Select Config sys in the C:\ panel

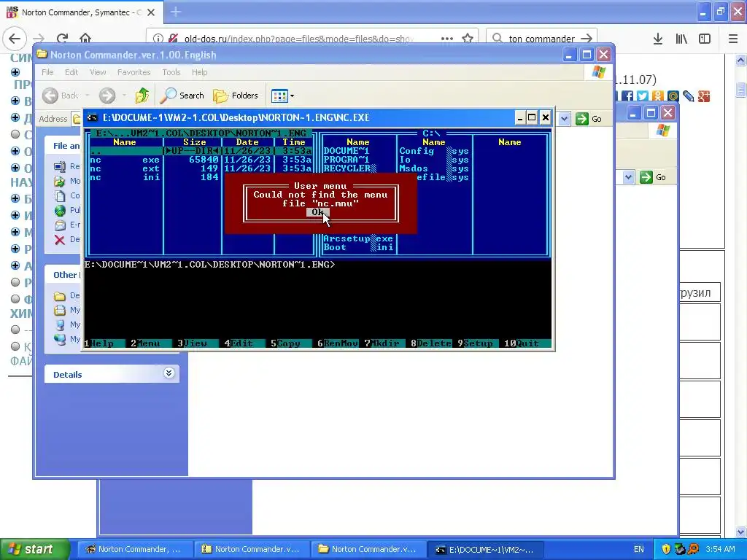coord(434,151)
